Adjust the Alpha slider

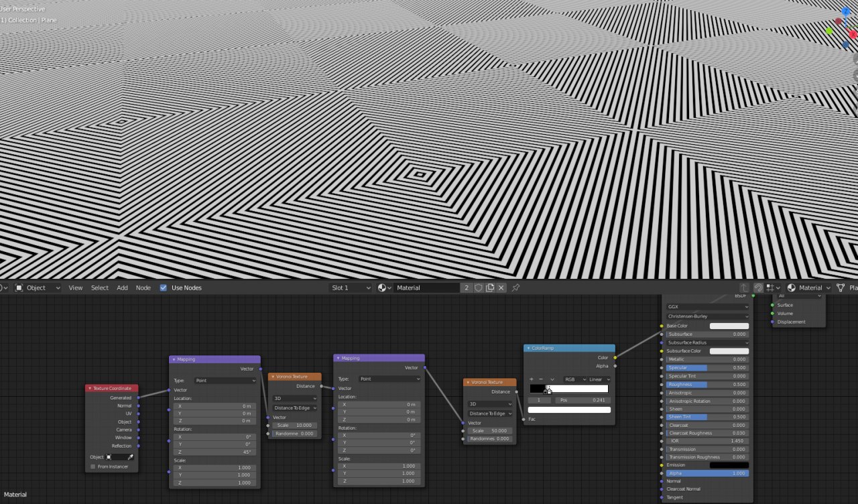pyautogui.click(x=708, y=473)
